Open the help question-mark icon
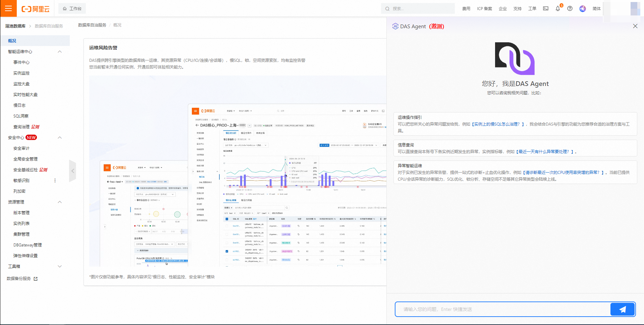 point(570,8)
